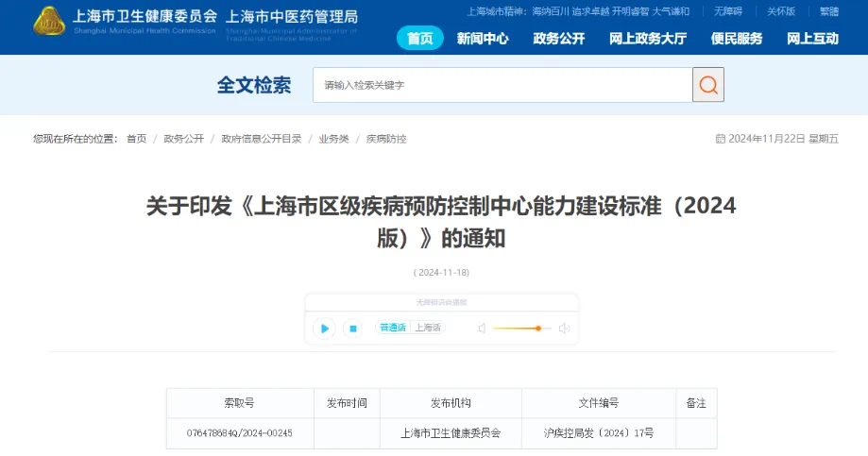Click the cell 076478684Q/2024-00245
Screen dimensions: 868x456
point(240,433)
